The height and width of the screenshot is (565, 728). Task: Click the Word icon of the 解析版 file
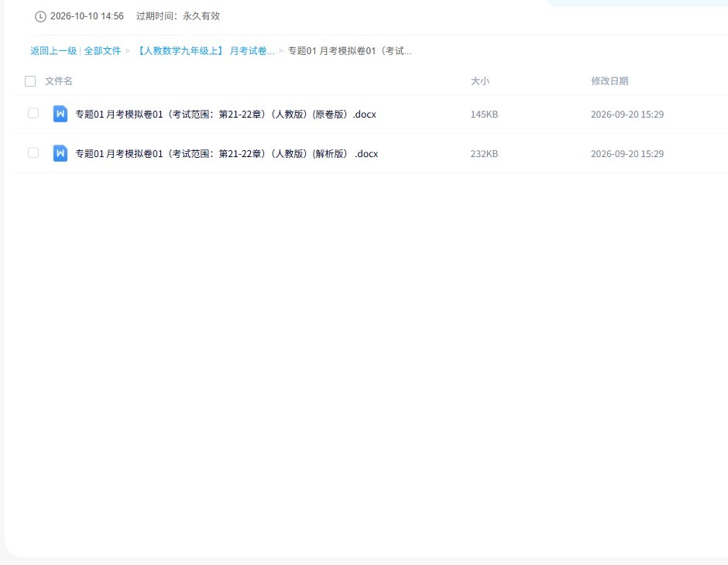click(60, 153)
